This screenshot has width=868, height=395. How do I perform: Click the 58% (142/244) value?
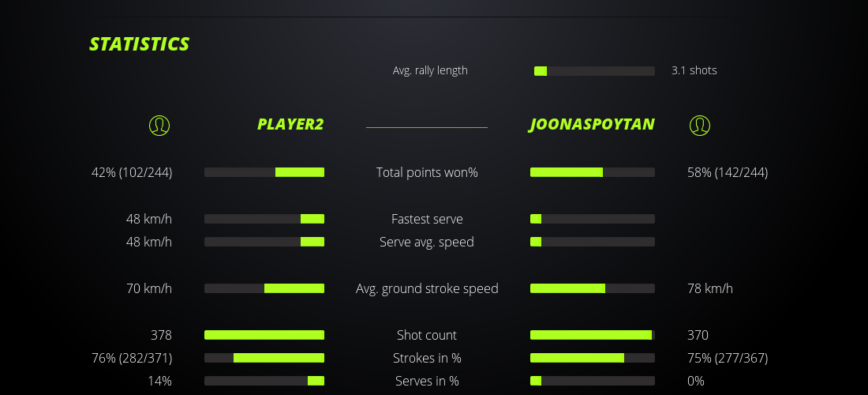coord(728,172)
